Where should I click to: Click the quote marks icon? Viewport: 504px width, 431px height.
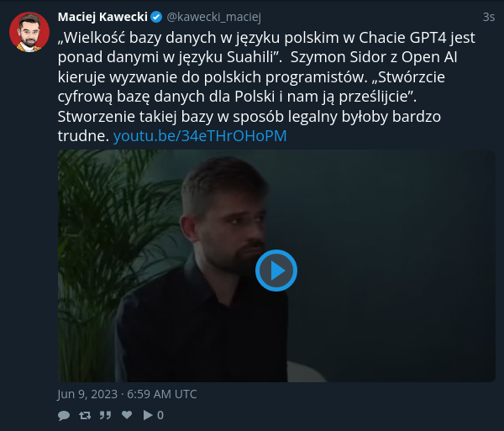click(105, 415)
